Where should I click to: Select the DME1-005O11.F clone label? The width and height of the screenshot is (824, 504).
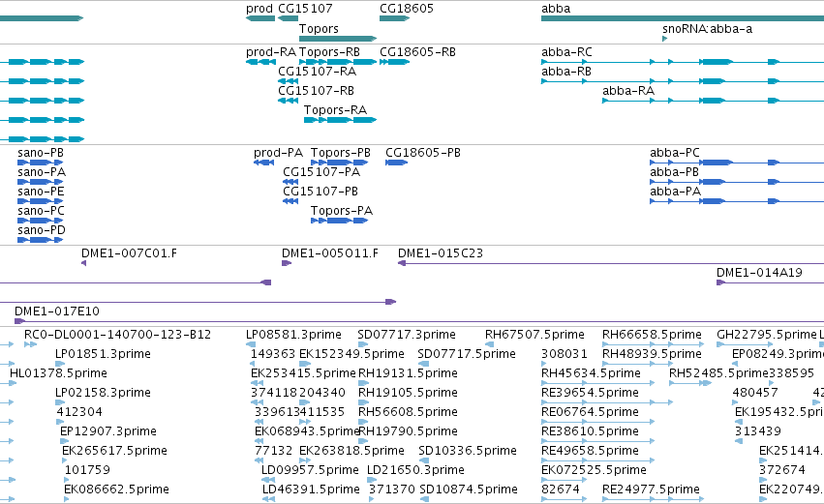coord(330,253)
